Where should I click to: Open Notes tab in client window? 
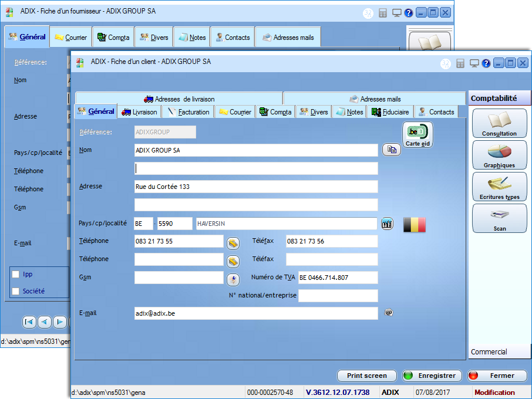[350, 112]
